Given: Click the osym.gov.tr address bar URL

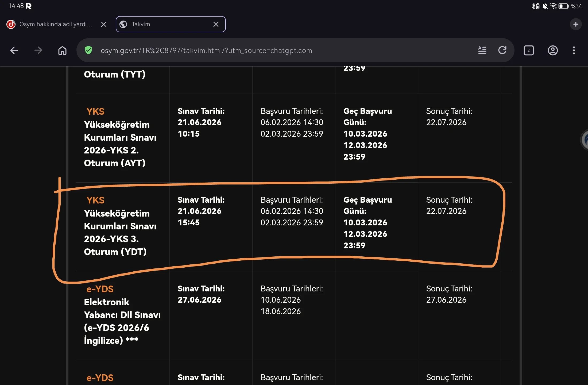Looking at the screenshot, I should pyautogui.click(x=206, y=51).
